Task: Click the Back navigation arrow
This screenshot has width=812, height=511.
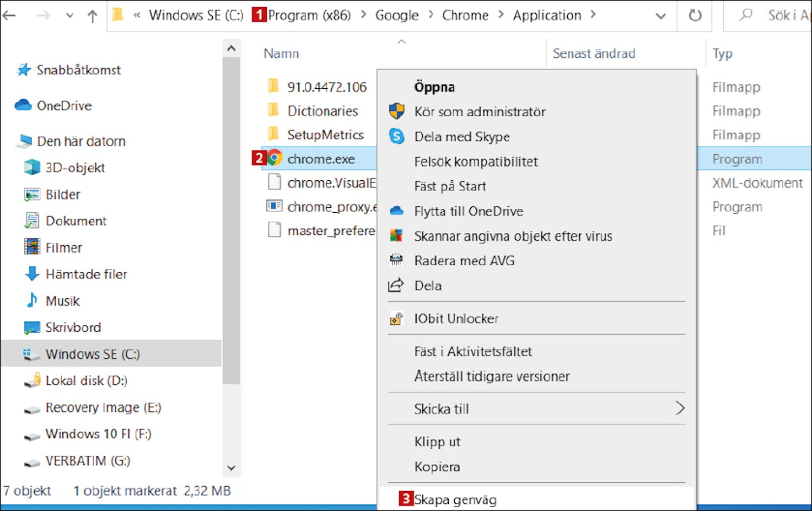Action: (9, 16)
